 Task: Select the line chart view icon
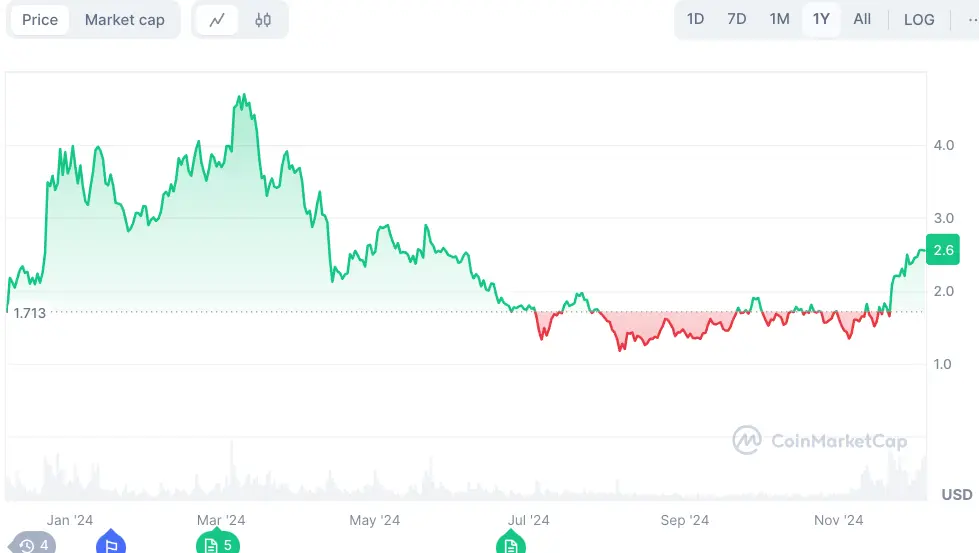(217, 20)
